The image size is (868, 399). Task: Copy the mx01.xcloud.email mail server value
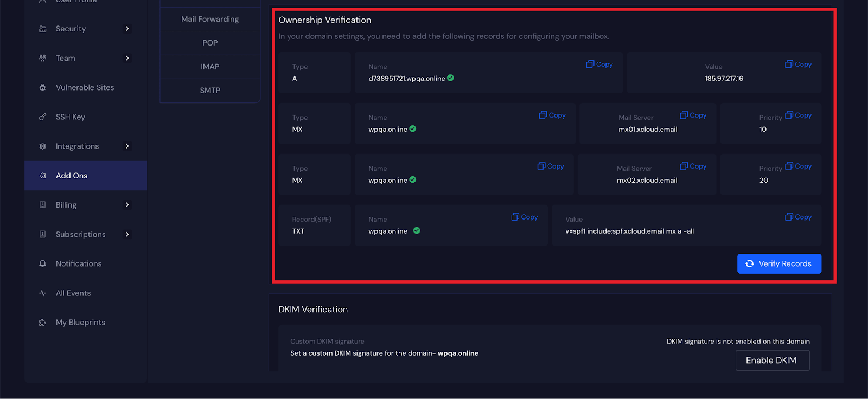(693, 115)
